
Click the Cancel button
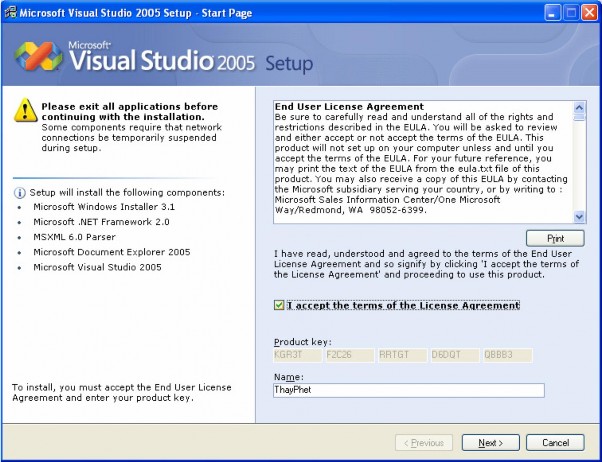pos(555,443)
